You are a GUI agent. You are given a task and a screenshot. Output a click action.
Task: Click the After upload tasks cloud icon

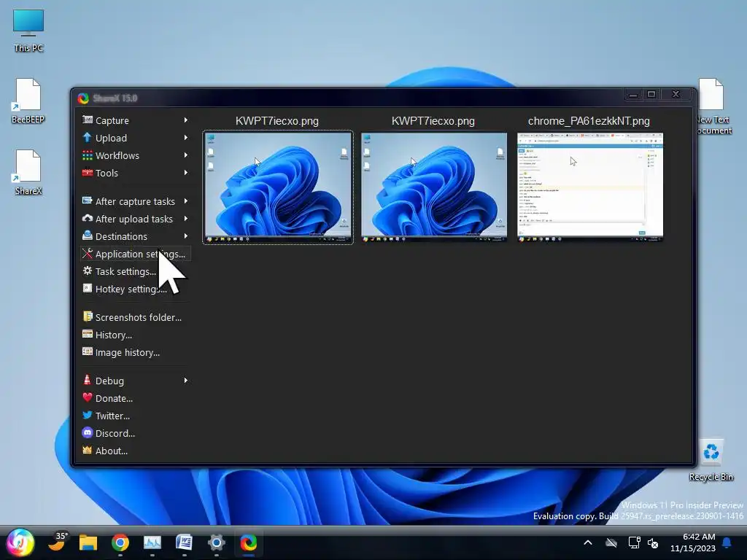click(x=88, y=218)
